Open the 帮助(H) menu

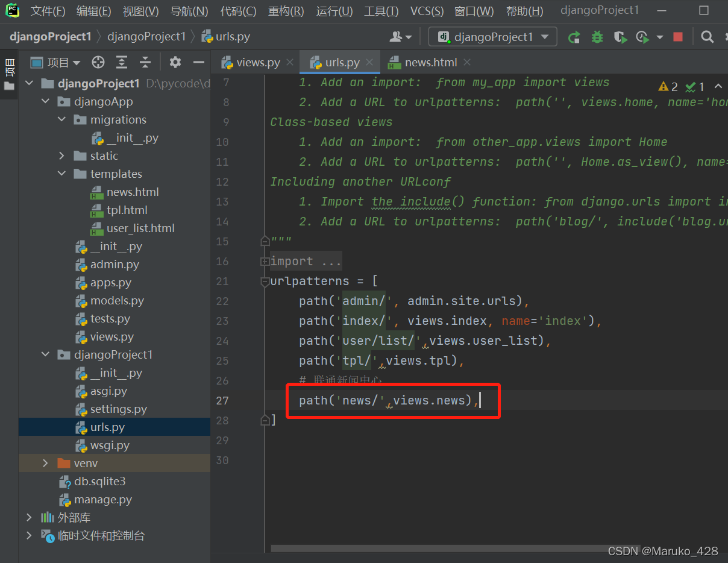point(524,11)
